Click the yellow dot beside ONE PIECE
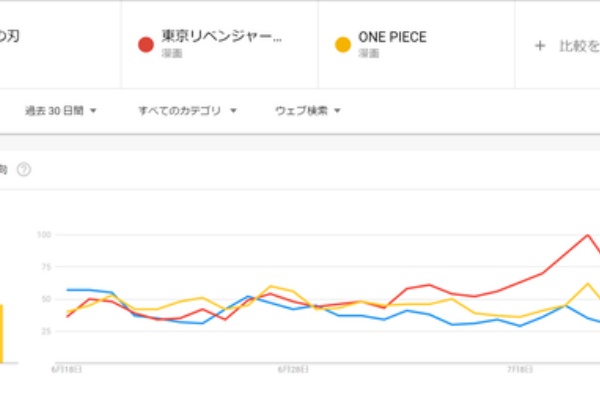 (x=342, y=45)
